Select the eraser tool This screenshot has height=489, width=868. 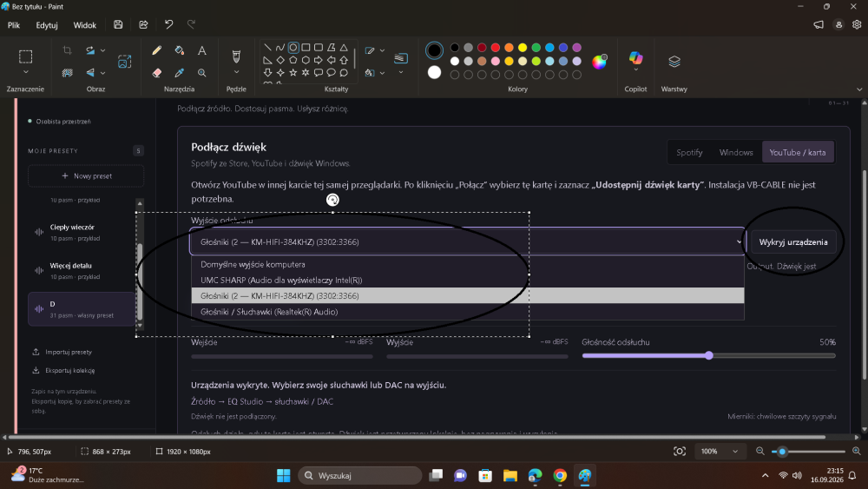[156, 73]
